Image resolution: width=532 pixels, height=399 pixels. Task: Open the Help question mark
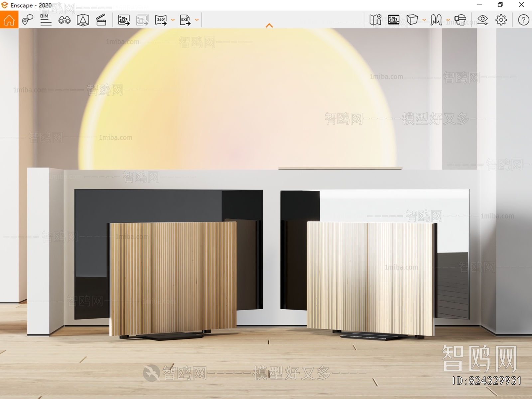[523, 20]
